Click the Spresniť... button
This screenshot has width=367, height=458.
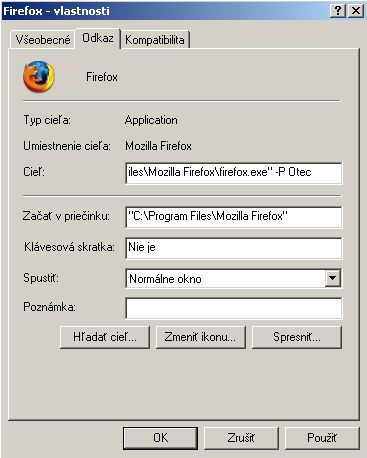(297, 337)
